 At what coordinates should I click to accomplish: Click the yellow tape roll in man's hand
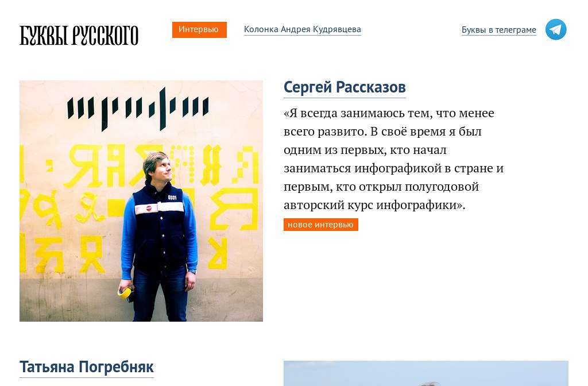tap(125, 292)
